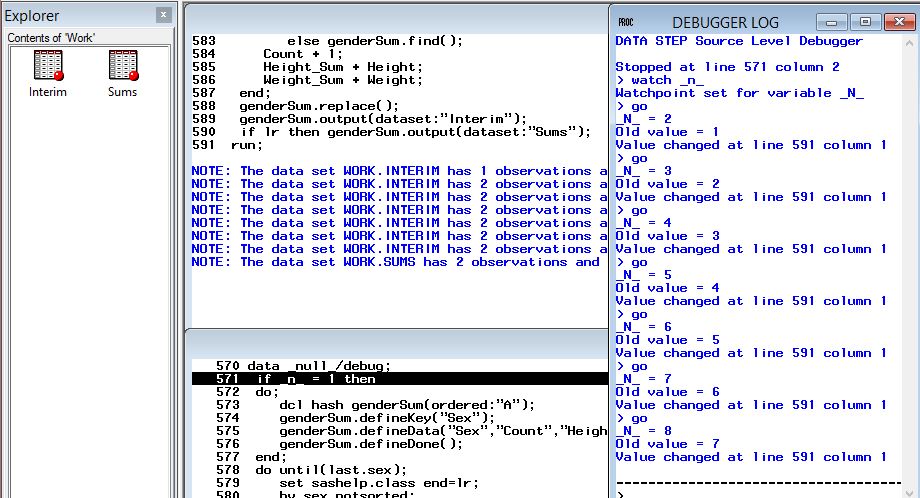Click the DEBUGGER LOG title bar text
920x498 pixels.
[728, 22]
